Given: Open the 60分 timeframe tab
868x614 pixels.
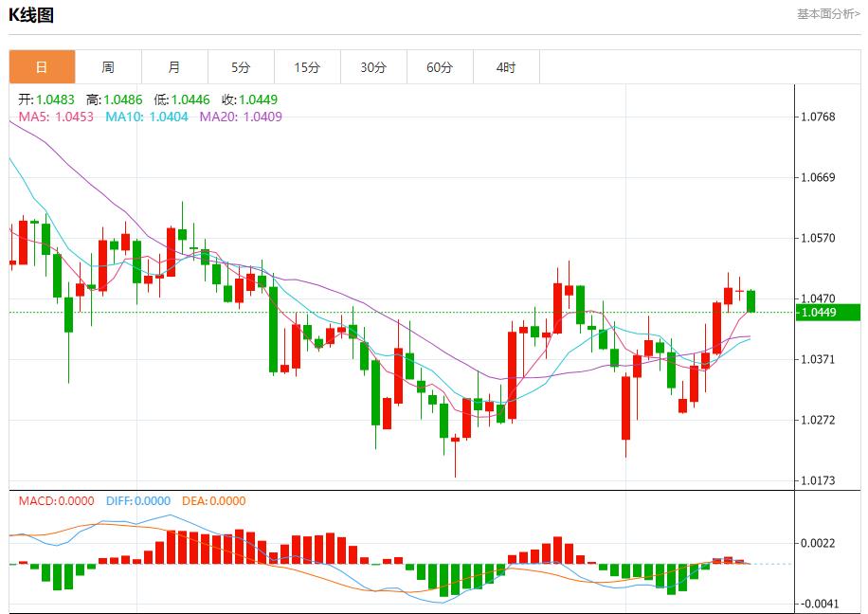Looking at the screenshot, I should (440, 67).
